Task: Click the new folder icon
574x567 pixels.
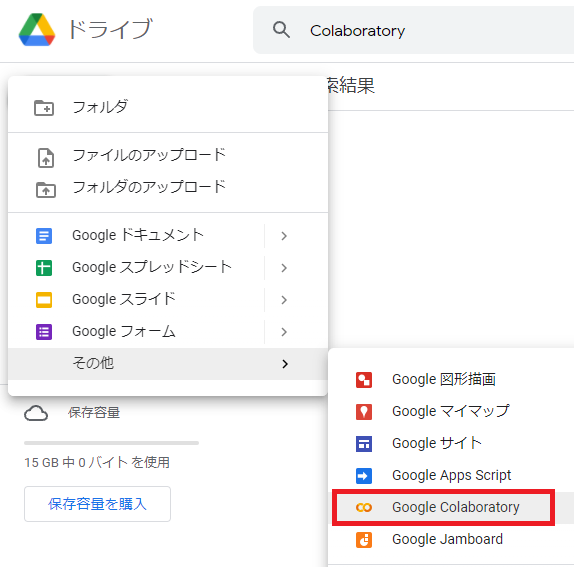Action: [44, 108]
